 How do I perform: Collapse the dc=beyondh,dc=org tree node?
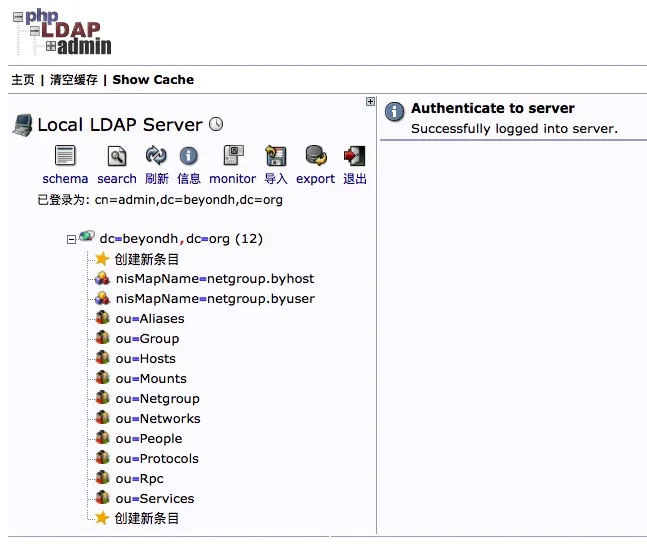(71, 239)
